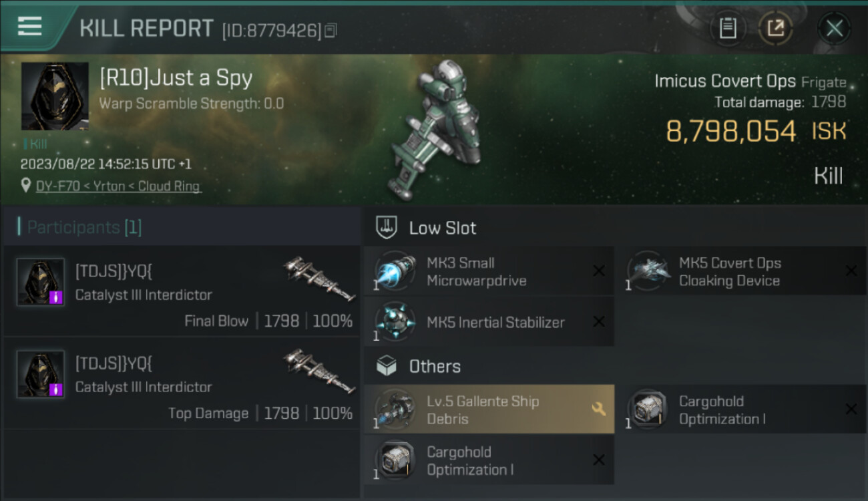The height and width of the screenshot is (501, 868).
Task: Select Lv.5 Gallente Ship Debris item
Action: [x=489, y=409]
